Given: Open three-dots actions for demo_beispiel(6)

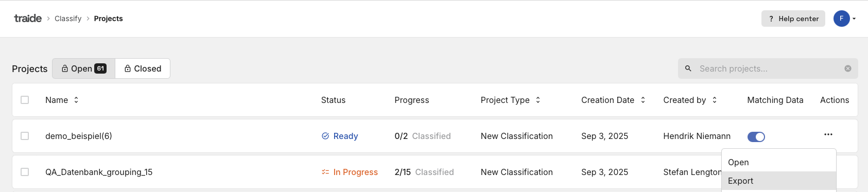Looking at the screenshot, I should [828, 134].
